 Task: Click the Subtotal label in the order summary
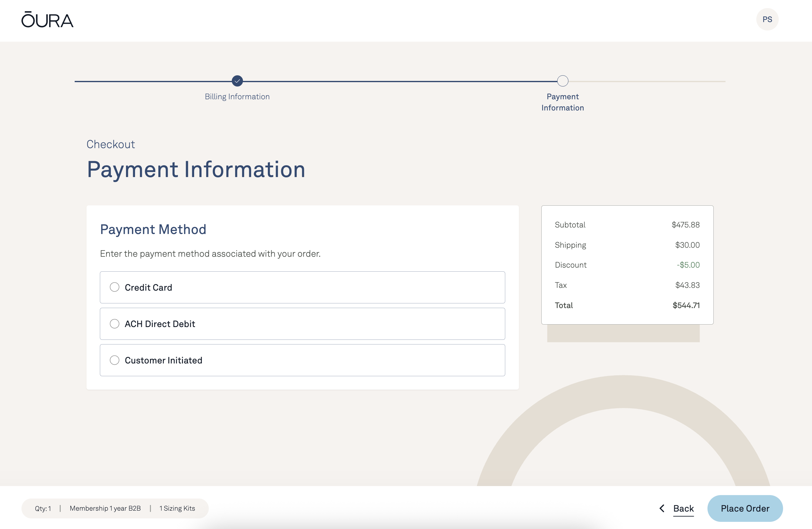[x=570, y=225]
